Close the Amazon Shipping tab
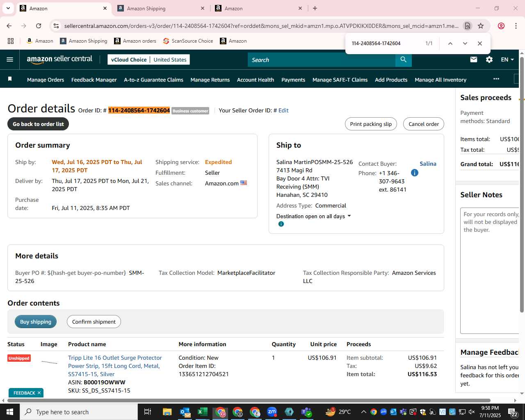This screenshot has width=525, height=420. click(203, 8)
